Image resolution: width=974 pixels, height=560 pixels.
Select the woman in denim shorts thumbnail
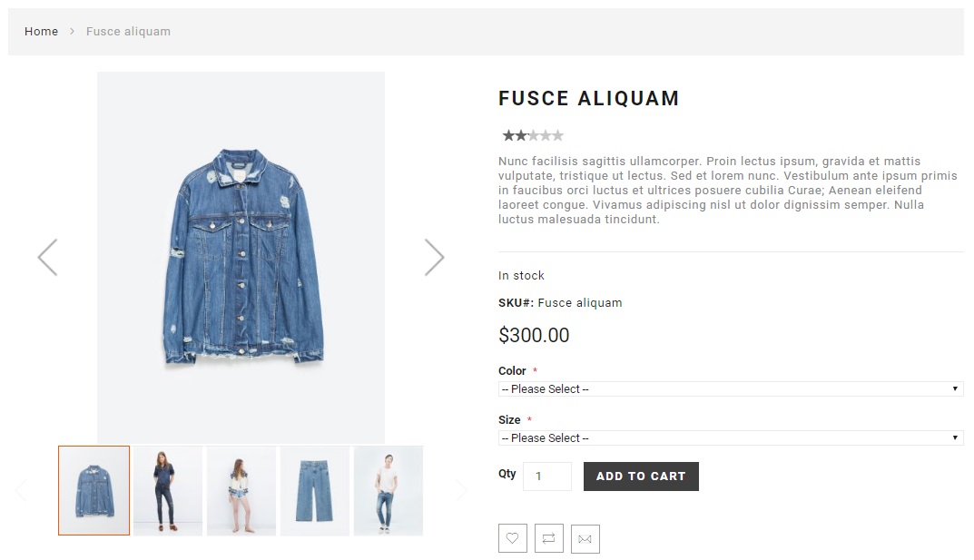pyautogui.click(x=241, y=490)
